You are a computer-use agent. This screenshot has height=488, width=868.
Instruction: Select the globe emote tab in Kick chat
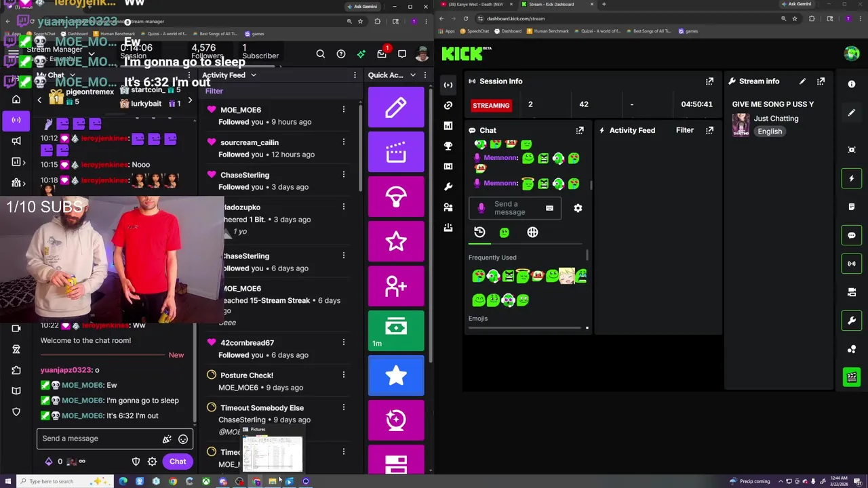pos(532,232)
